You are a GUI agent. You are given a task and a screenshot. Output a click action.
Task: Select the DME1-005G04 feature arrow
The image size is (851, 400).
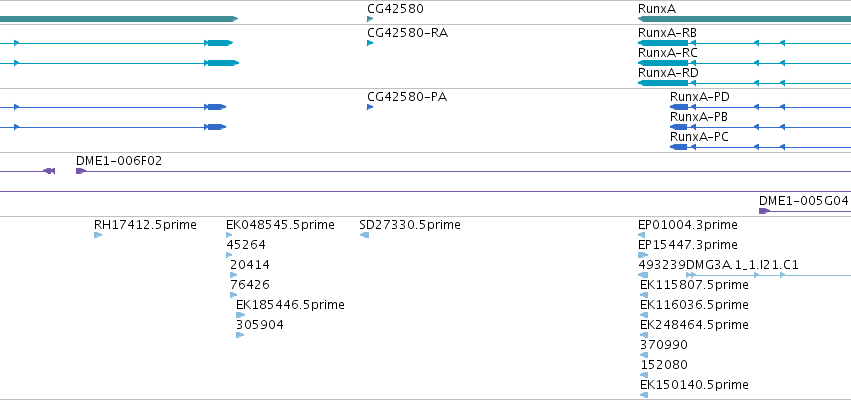tap(764, 211)
